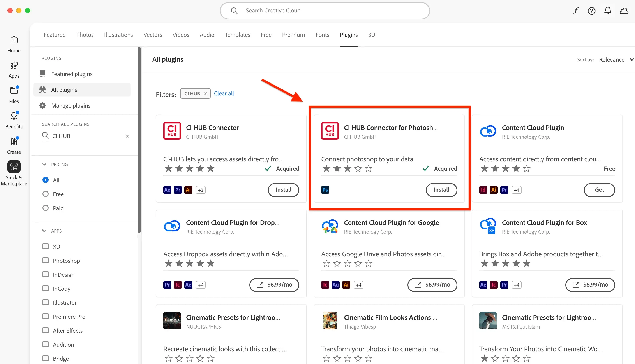
Task: Switch to the Templates tab
Action: (x=237, y=35)
